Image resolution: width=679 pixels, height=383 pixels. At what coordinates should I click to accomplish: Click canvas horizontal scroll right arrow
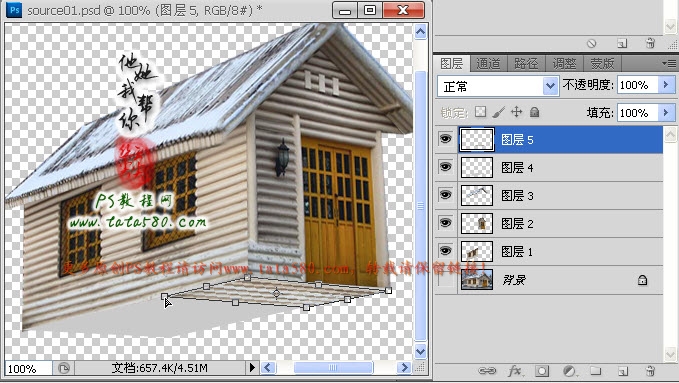coord(404,368)
